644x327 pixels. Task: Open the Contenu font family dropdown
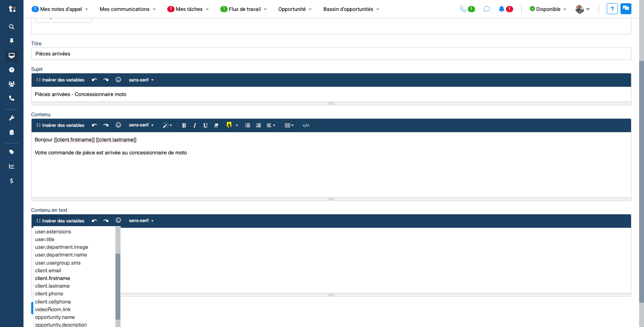[x=141, y=125]
